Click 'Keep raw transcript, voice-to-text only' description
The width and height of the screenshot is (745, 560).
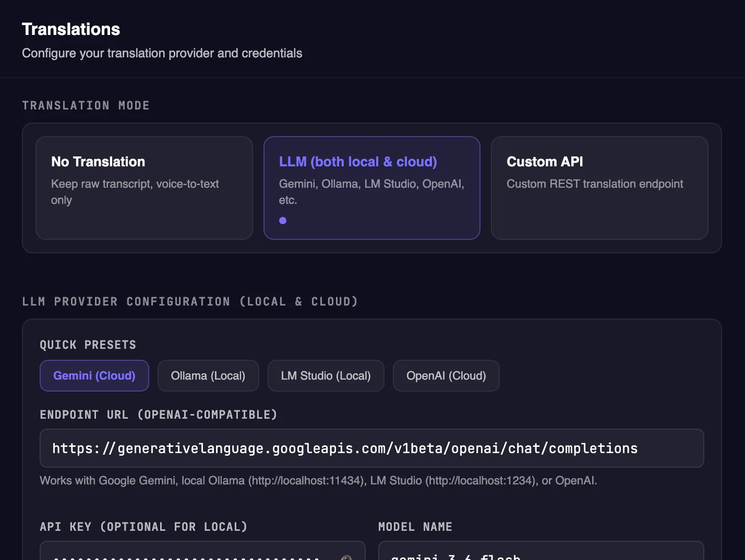[135, 192]
